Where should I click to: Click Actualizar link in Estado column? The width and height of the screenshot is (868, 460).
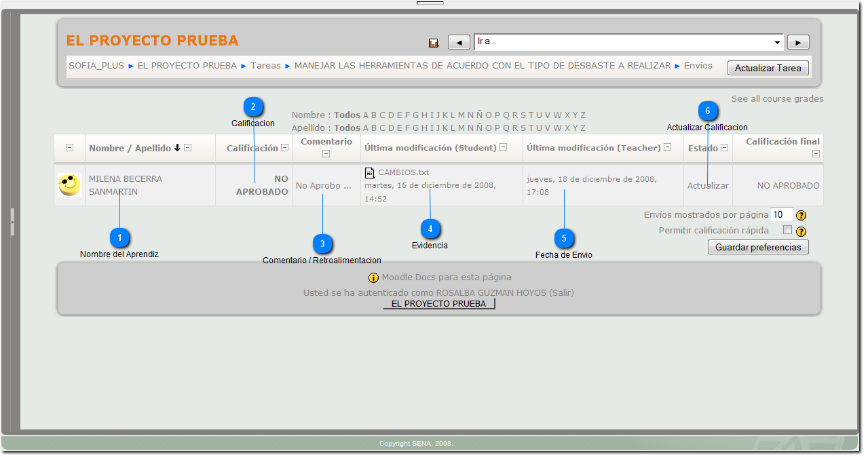point(708,185)
